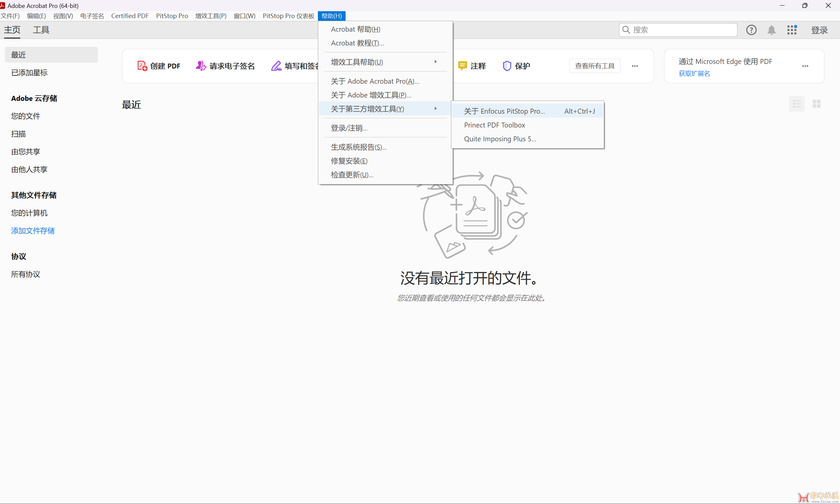Click the search magnifier icon
The height and width of the screenshot is (504, 840).
click(x=626, y=30)
